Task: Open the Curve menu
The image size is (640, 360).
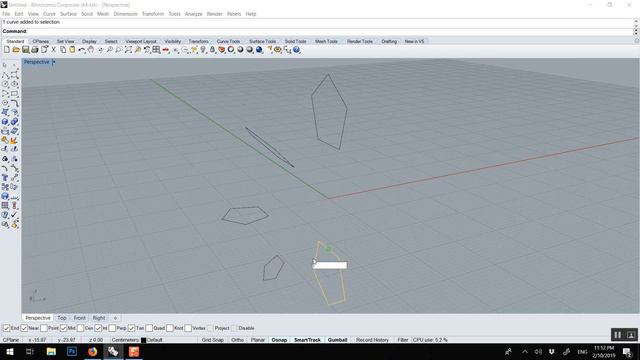Action: (x=49, y=14)
